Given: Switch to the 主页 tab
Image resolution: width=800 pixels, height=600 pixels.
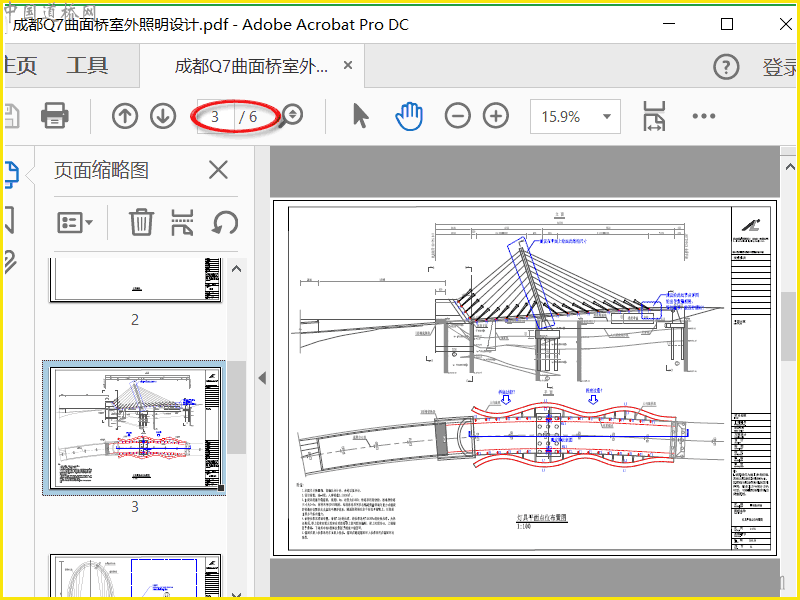Looking at the screenshot, I should [x=20, y=66].
